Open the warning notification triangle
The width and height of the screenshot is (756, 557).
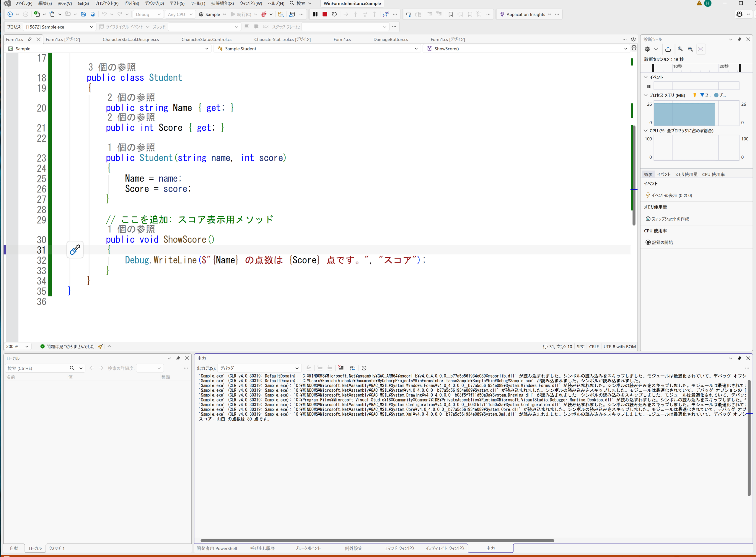[699, 3]
